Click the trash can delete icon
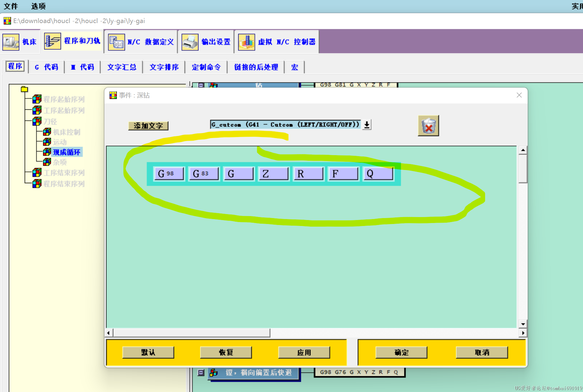Image resolution: width=583 pixels, height=392 pixels. [428, 126]
